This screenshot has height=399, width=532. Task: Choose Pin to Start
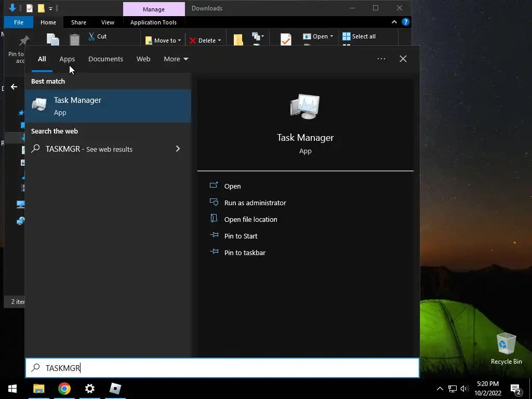tap(241, 236)
